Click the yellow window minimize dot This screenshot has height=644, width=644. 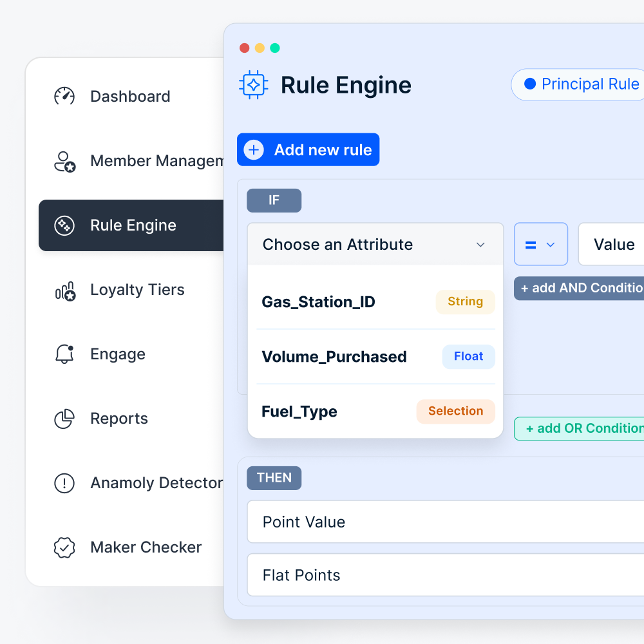pyautogui.click(x=260, y=48)
